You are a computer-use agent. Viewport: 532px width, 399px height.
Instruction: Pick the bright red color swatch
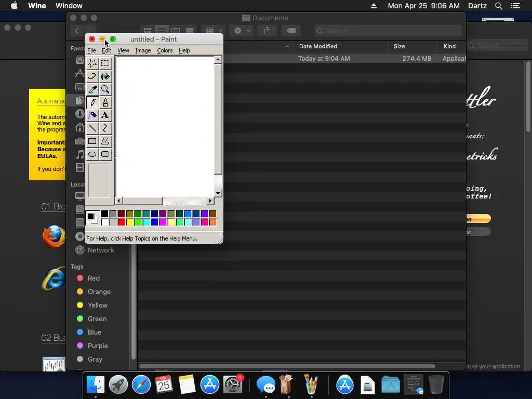tap(121, 222)
